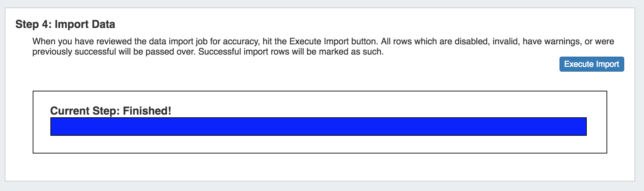The height and width of the screenshot is (191, 644).
Task: Click the words "passed over." in description
Action: [170, 52]
